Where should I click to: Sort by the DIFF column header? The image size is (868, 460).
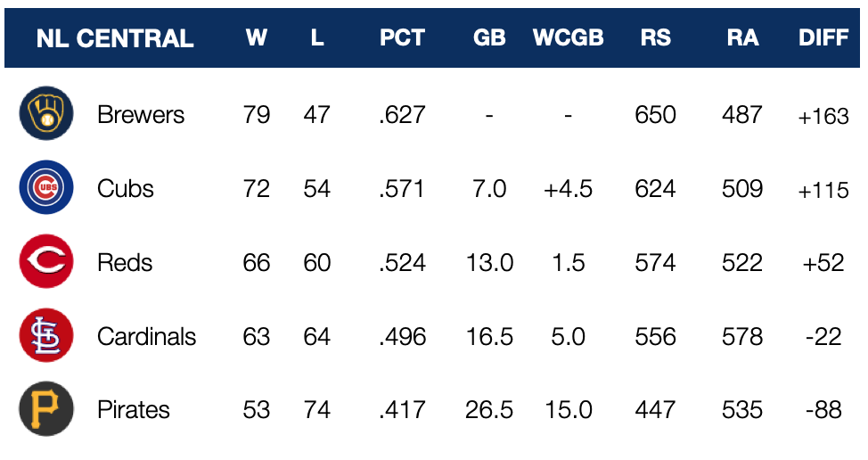point(824,38)
